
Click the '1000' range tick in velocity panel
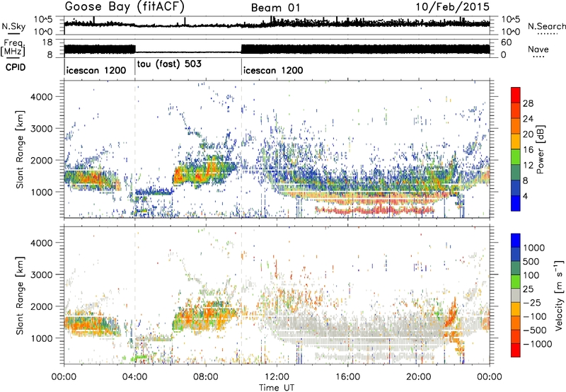[41, 338]
